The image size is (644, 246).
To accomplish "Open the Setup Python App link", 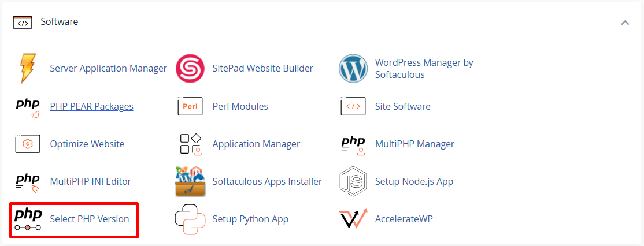I will (250, 219).
